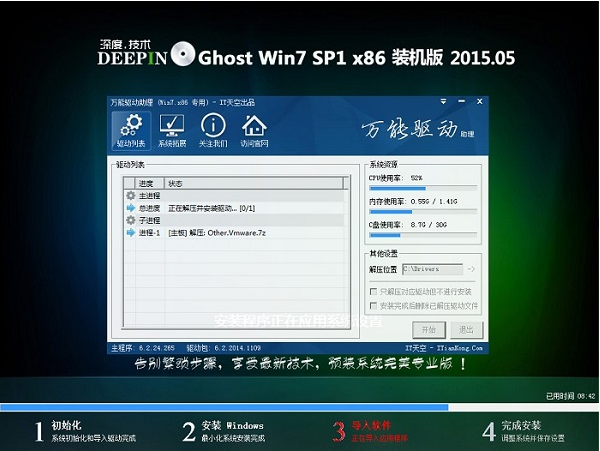Screen dimensions: 600x451
Task: Click the installer overall progress bar
Action: point(300,407)
